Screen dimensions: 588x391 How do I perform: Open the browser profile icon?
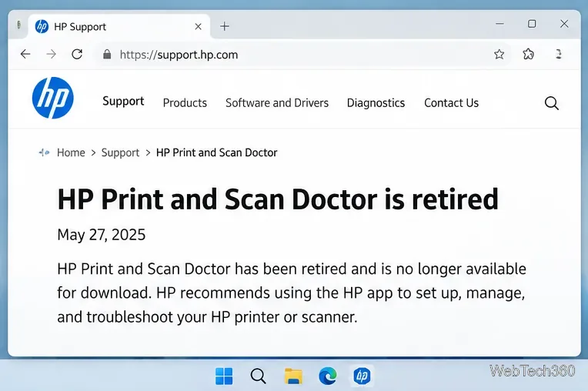pos(559,54)
